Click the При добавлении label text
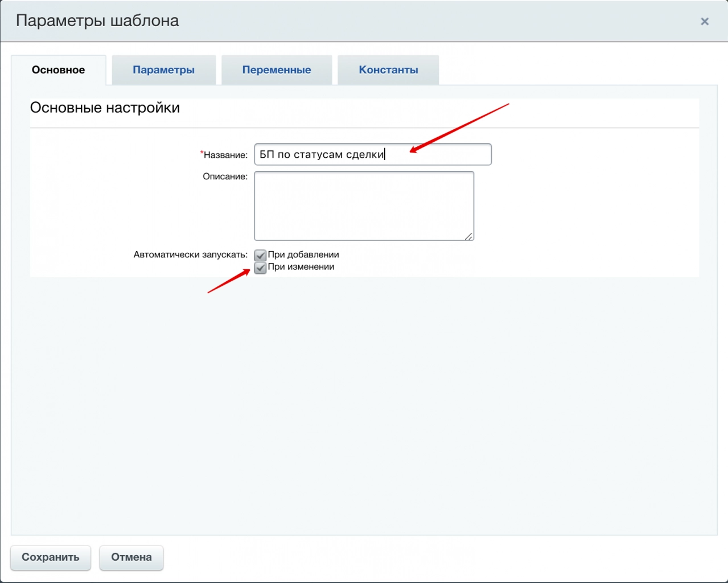Image resolution: width=728 pixels, height=583 pixels. (x=303, y=254)
